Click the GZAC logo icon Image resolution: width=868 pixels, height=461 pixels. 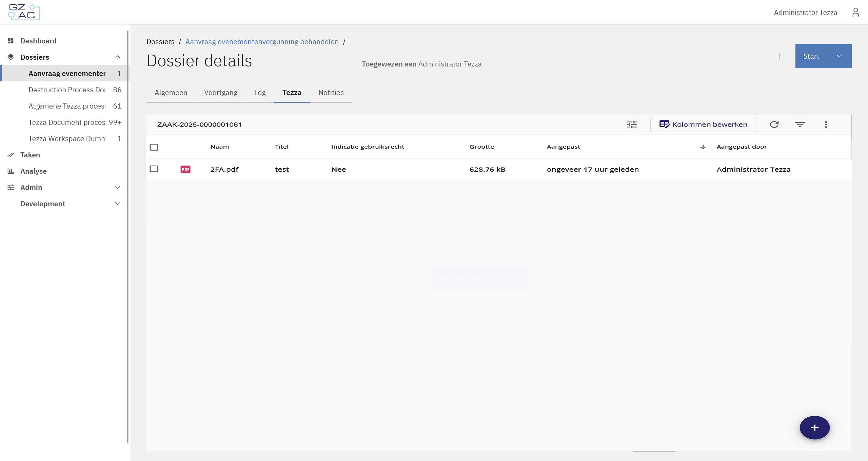pyautogui.click(x=24, y=12)
